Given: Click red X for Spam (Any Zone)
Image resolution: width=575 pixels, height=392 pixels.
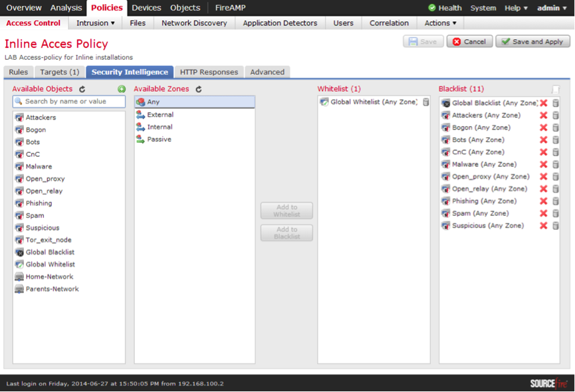Looking at the screenshot, I should point(544,213).
